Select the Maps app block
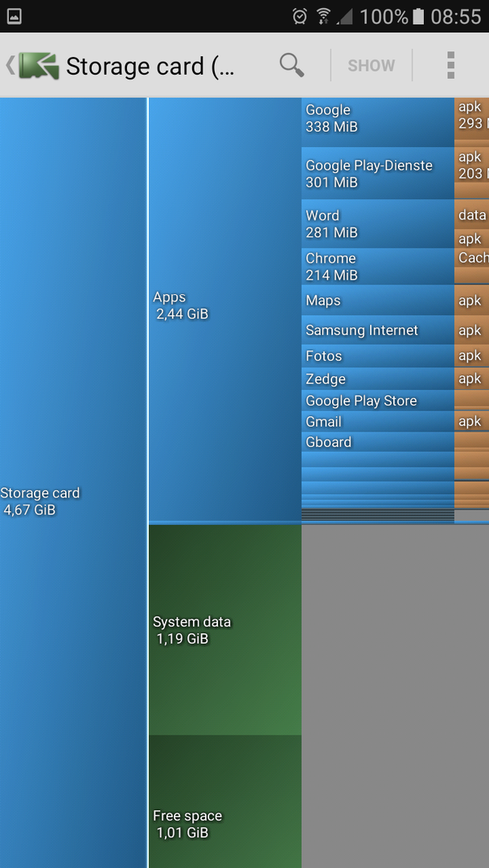Image resolution: width=489 pixels, height=868 pixels. 378,301
